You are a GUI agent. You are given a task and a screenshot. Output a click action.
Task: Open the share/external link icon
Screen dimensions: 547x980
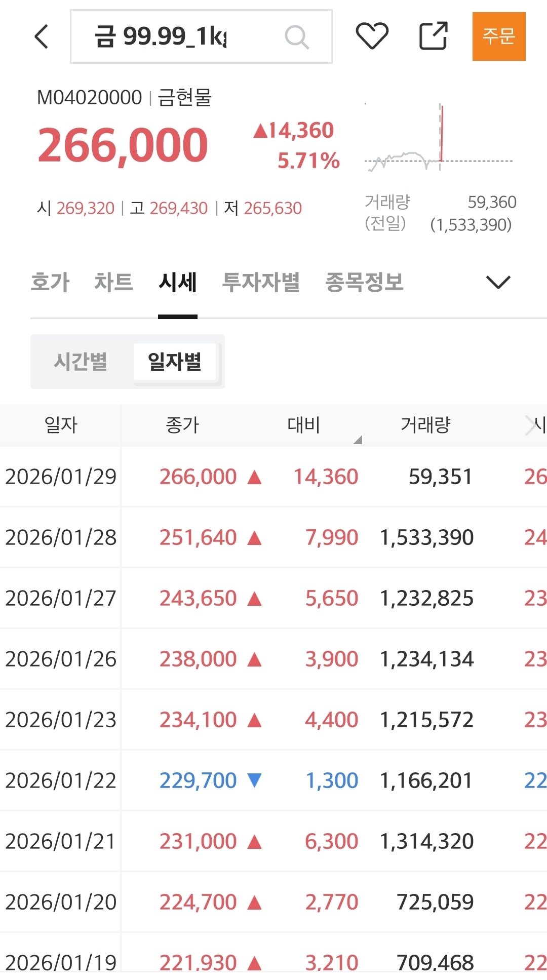tap(434, 36)
